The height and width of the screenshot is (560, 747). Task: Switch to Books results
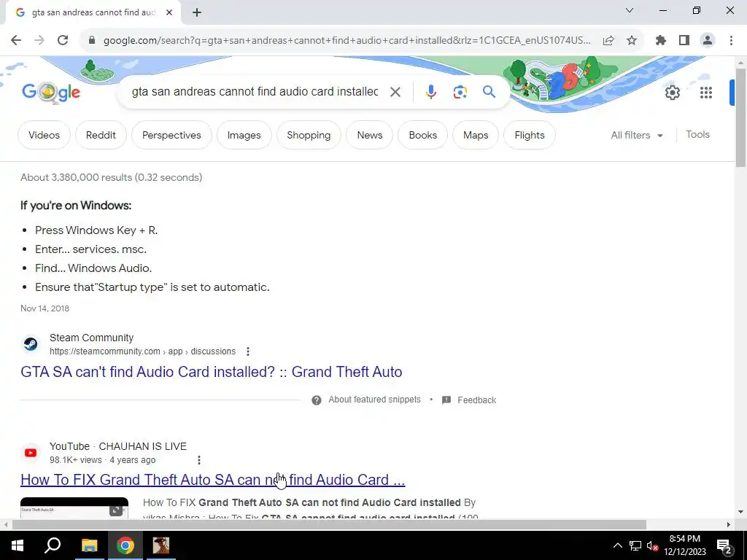click(x=422, y=135)
